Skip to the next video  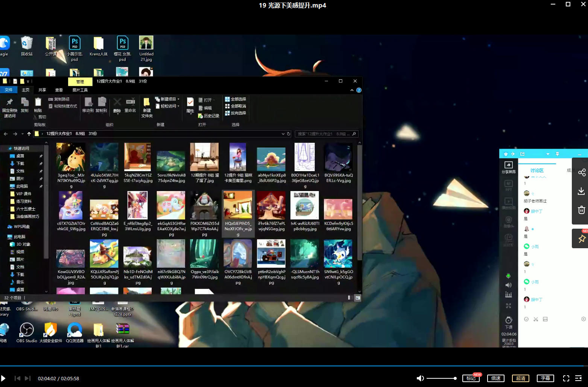[x=27, y=378]
